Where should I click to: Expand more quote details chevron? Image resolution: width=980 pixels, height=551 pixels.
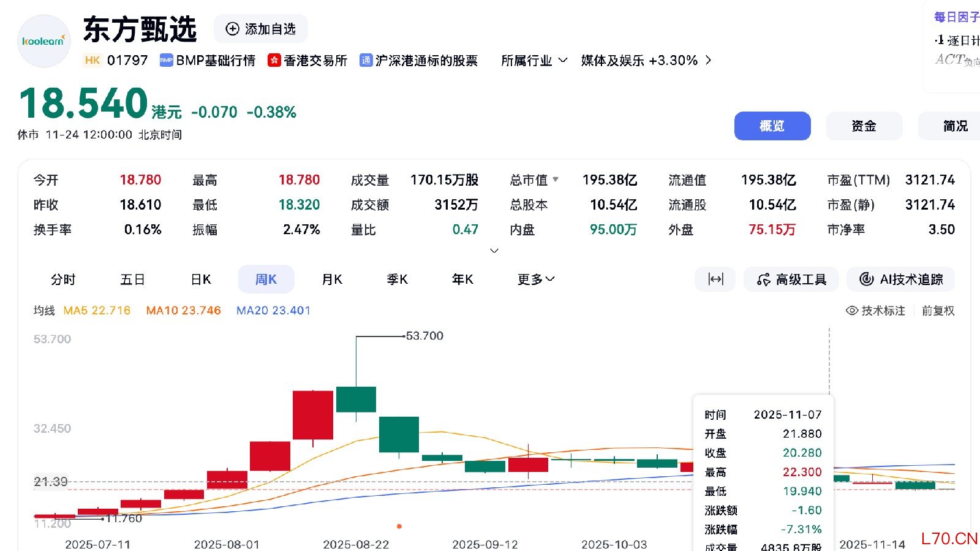tap(494, 251)
